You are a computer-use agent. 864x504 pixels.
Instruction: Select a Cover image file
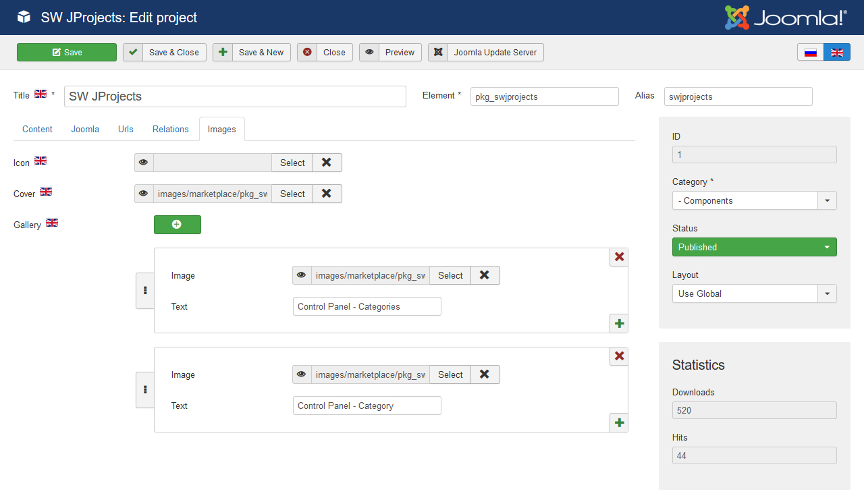coord(292,194)
